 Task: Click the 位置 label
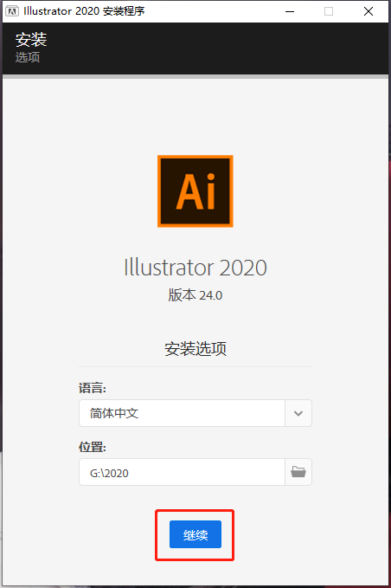click(93, 447)
